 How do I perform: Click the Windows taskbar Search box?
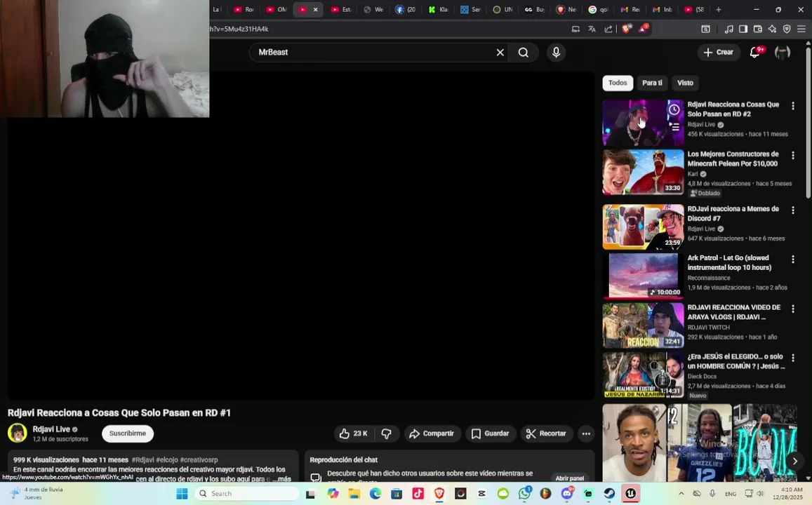coord(247,494)
